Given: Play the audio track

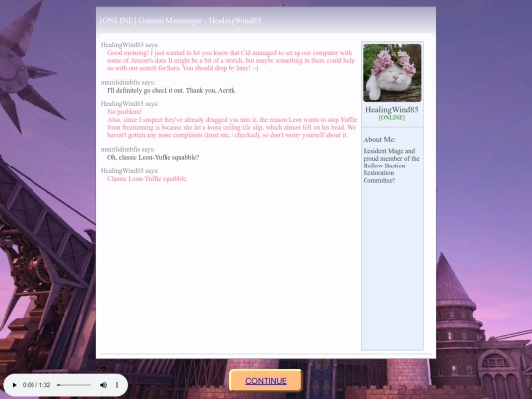Looking at the screenshot, I should (14, 385).
